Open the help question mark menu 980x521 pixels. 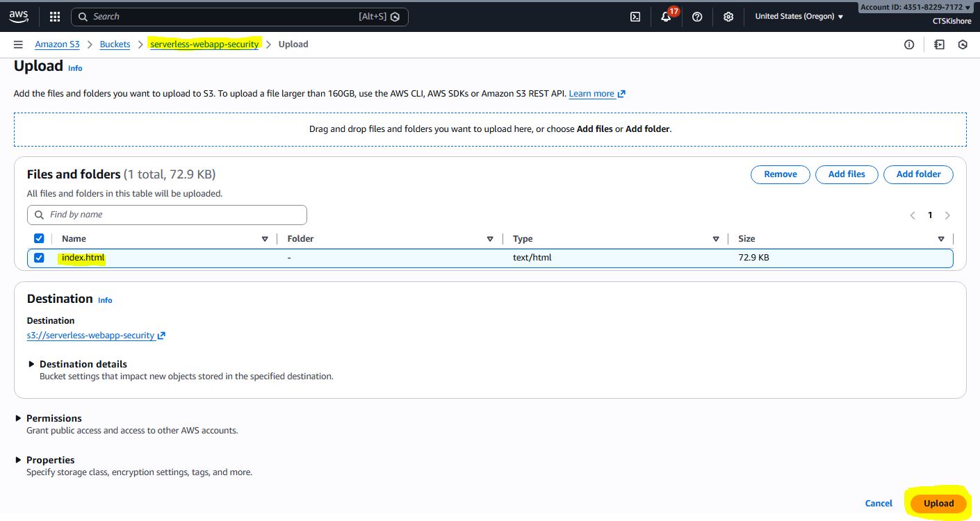pyautogui.click(x=697, y=17)
